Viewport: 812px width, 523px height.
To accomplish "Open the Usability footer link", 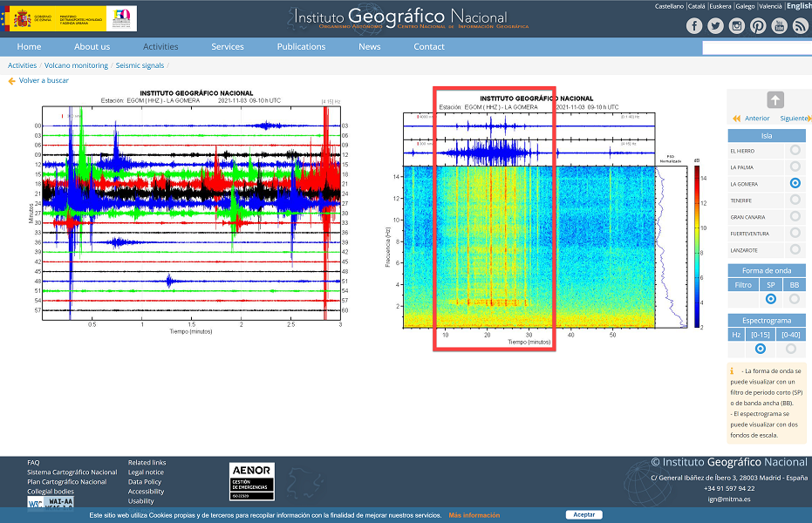I will click(x=141, y=500).
